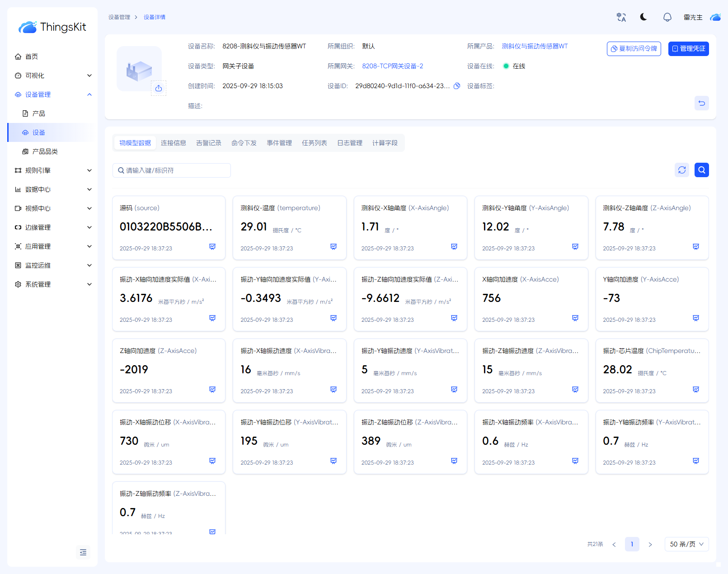Refresh the thing model data
This screenshot has height=574, width=728.
click(681, 170)
